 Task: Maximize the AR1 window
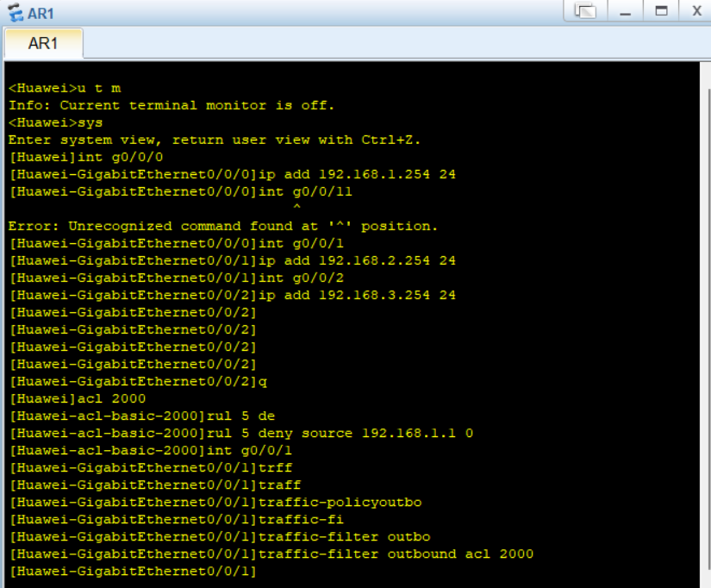[661, 10]
